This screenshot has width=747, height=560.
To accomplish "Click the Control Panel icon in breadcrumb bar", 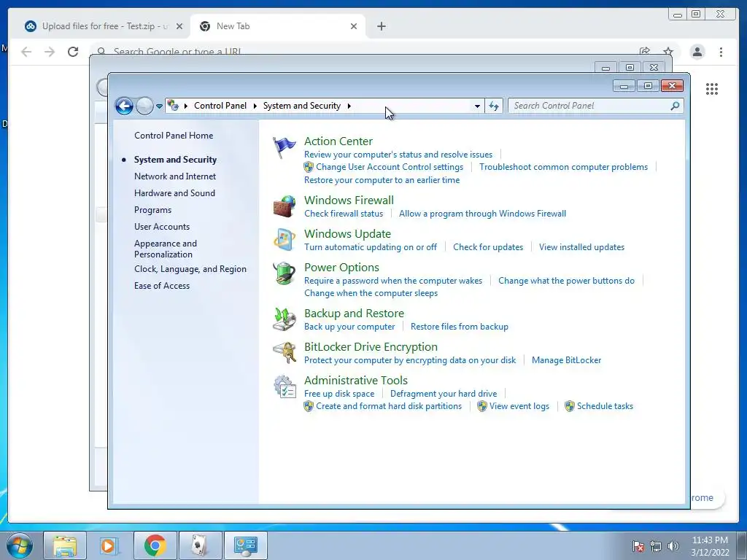I will 173,105.
